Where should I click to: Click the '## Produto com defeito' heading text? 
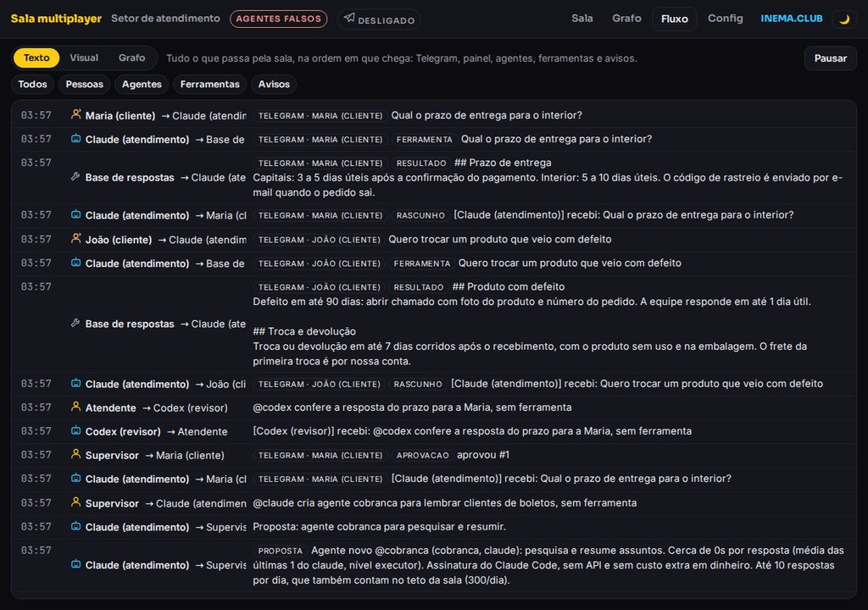[509, 286]
